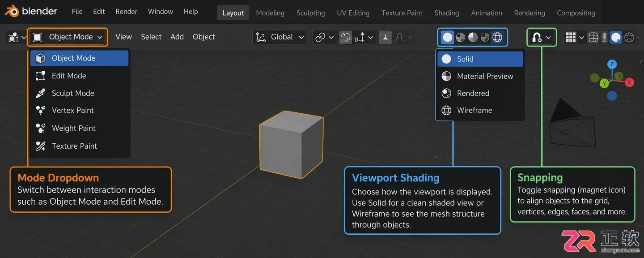The image size is (644, 258).
Task: Open the Window menu
Action: [x=161, y=12]
